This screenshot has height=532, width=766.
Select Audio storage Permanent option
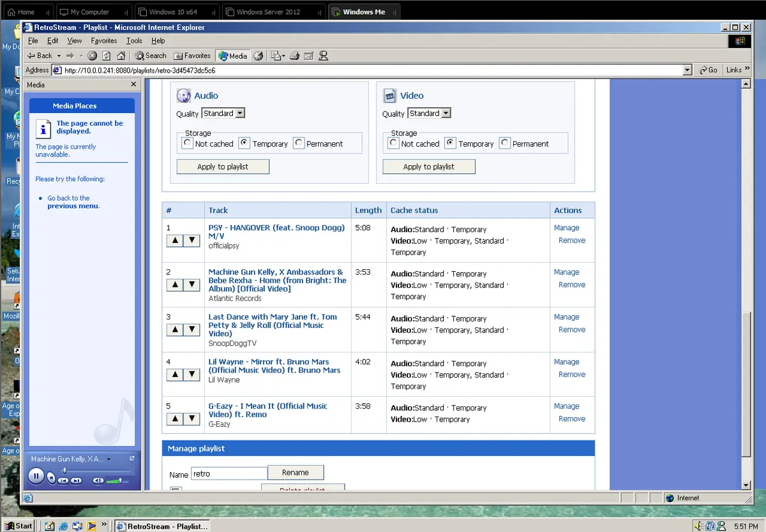click(299, 144)
